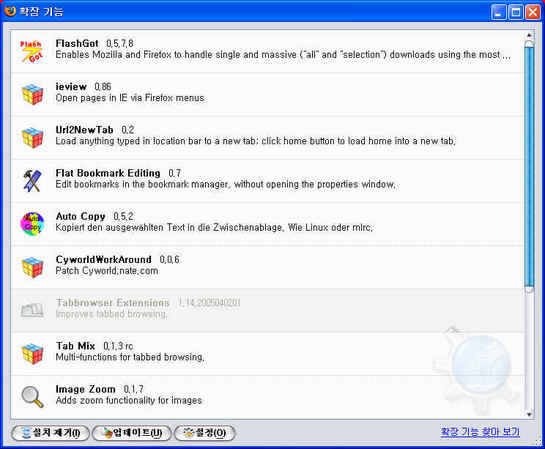Select the FlashGot extension name
545x449 pixels.
click(77, 43)
